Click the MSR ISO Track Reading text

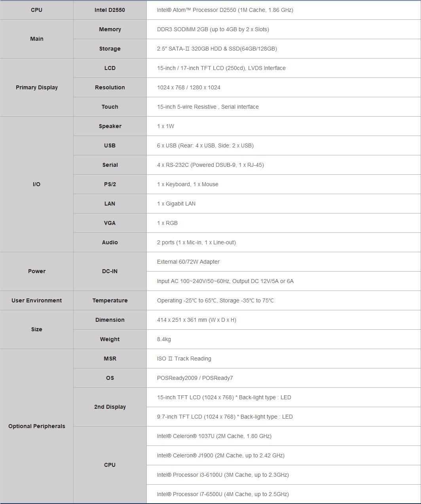click(184, 359)
